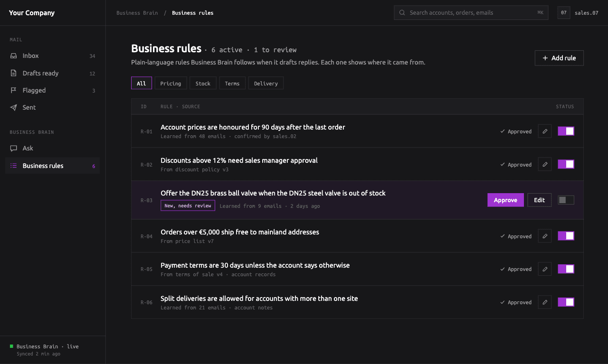Approve the DN25 brass ball valve rule
The image size is (608, 364).
[505, 200]
